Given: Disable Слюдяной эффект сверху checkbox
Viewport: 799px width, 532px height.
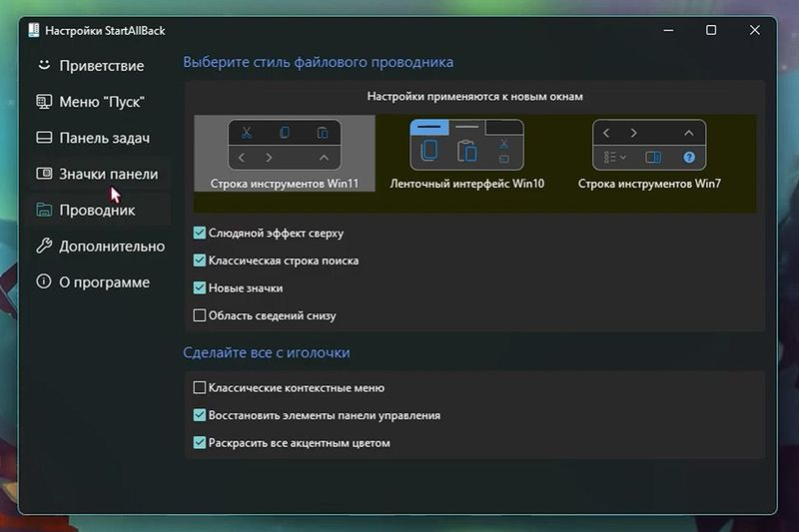Looking at the screenshot, I should click(x=199, y=234).
